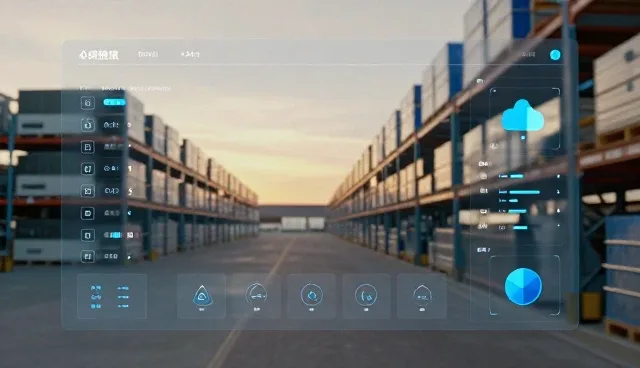Select the last square icon at the sidebar bottom

coord(88,257)
